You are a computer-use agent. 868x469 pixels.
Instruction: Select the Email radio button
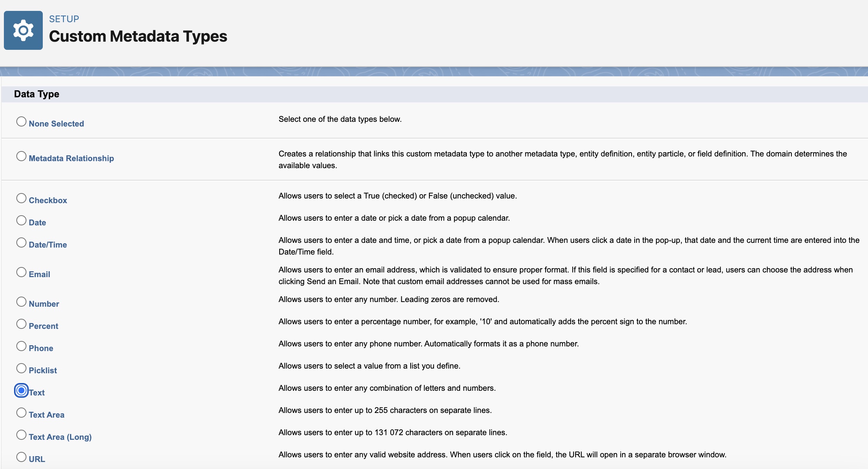[x=21, y=272]
